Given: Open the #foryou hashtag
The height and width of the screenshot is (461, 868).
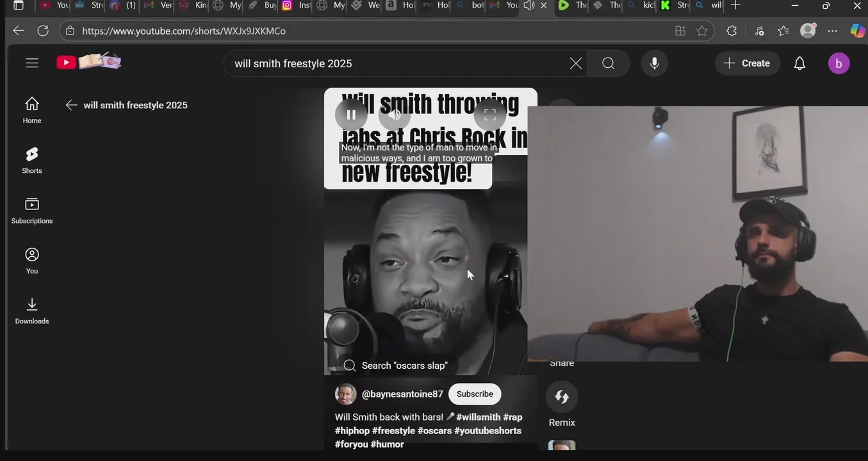Looking at the screenshot, I should tap(351, 444).
